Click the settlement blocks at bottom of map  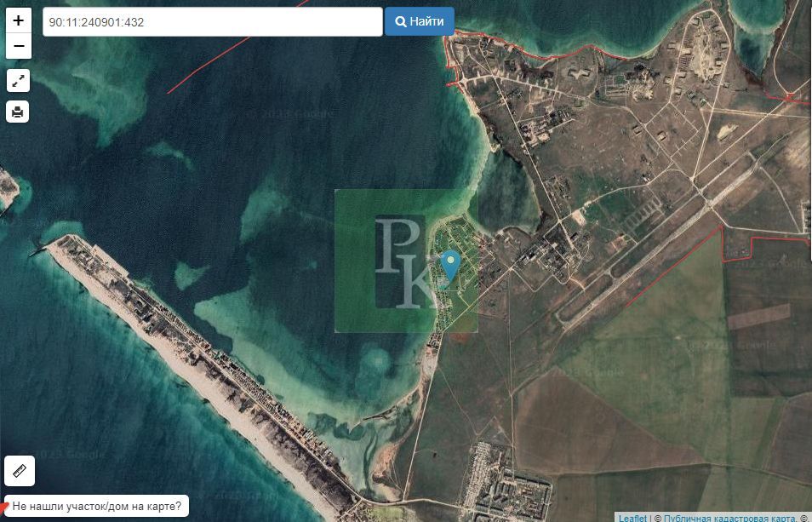(502, 485)
